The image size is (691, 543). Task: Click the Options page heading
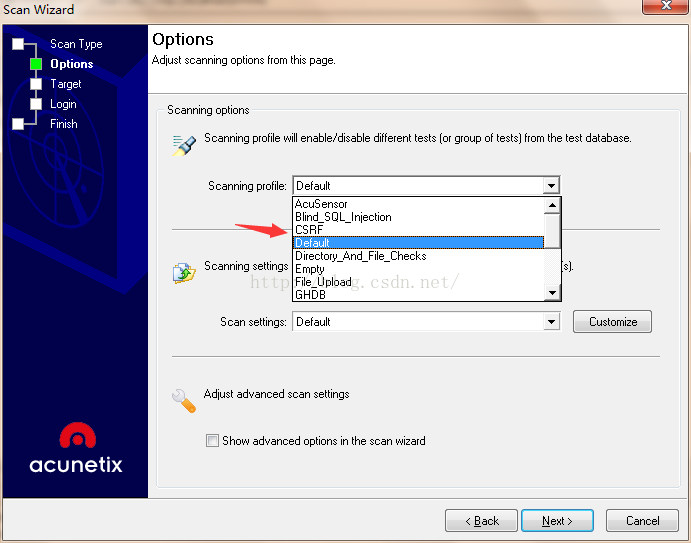[x=183, y=40]
